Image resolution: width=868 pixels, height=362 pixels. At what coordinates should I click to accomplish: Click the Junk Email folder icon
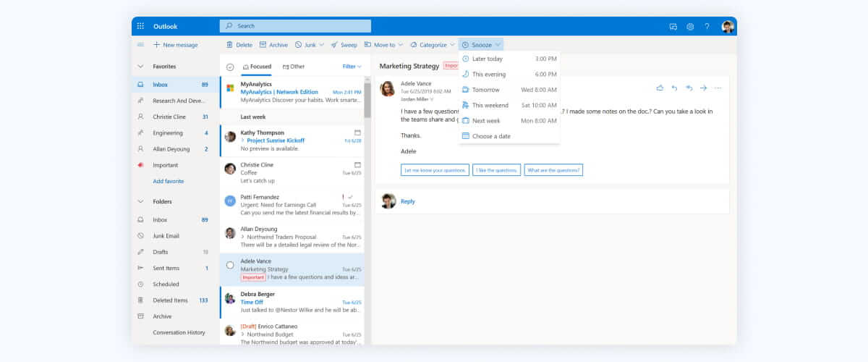pos(140,236)
